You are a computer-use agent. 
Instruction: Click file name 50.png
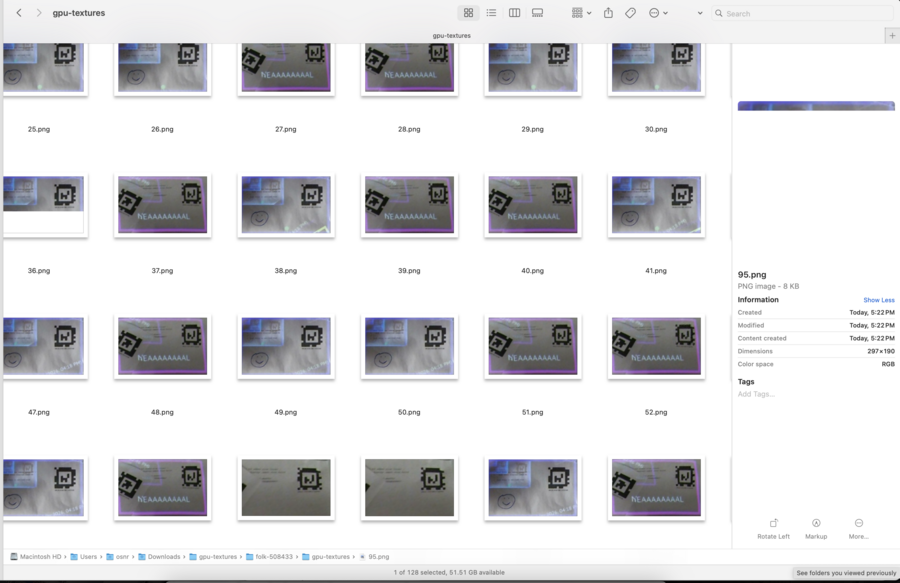[409, 412]
